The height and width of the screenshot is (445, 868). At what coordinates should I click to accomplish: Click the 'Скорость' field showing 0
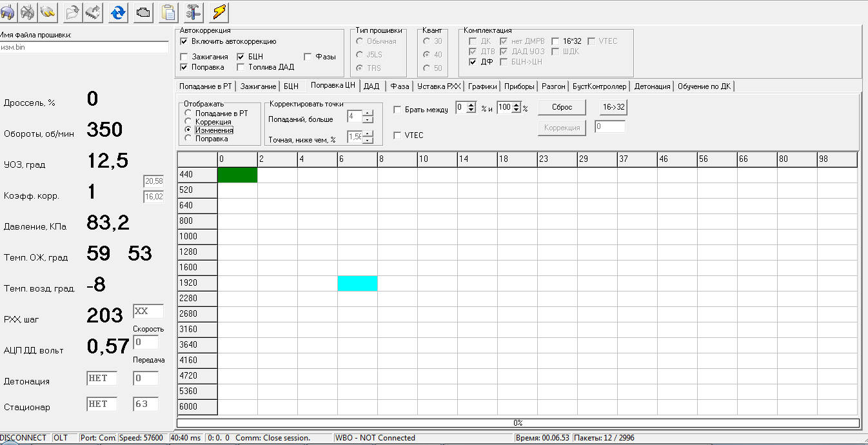pyautogui.click(x=145, y=343)
